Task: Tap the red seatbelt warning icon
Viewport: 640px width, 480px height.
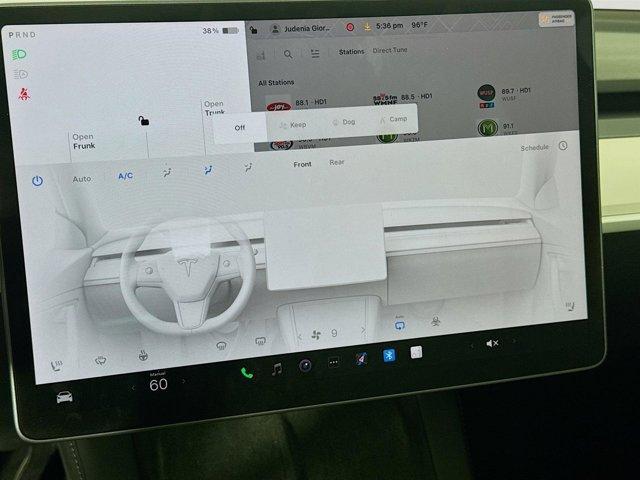Action: coord(24,95)
